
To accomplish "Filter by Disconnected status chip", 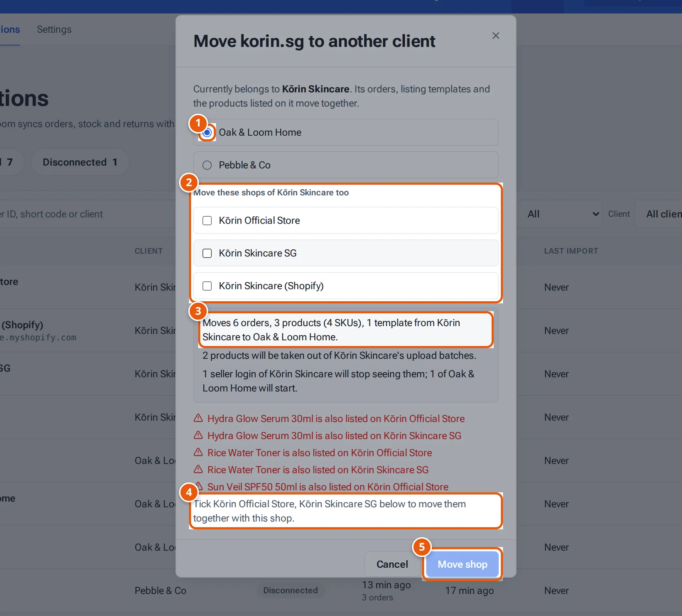I will (80, 162).
